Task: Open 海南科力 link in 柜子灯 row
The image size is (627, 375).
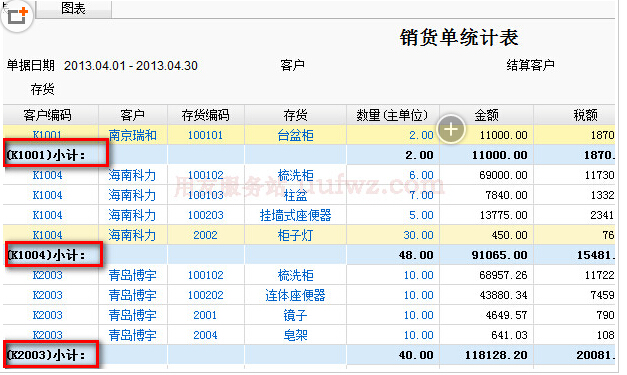Action: coord(132,235)
